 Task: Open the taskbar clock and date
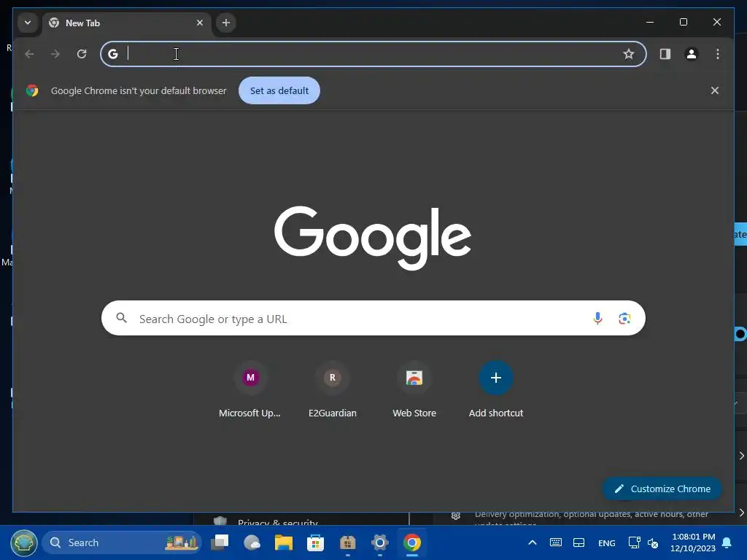(693, 542)
